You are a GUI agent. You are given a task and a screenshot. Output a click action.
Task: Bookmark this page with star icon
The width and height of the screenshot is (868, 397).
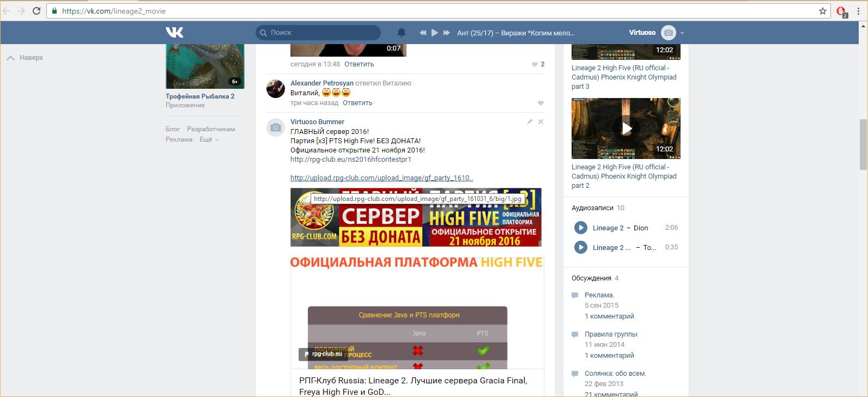click(x=823, y=11)
